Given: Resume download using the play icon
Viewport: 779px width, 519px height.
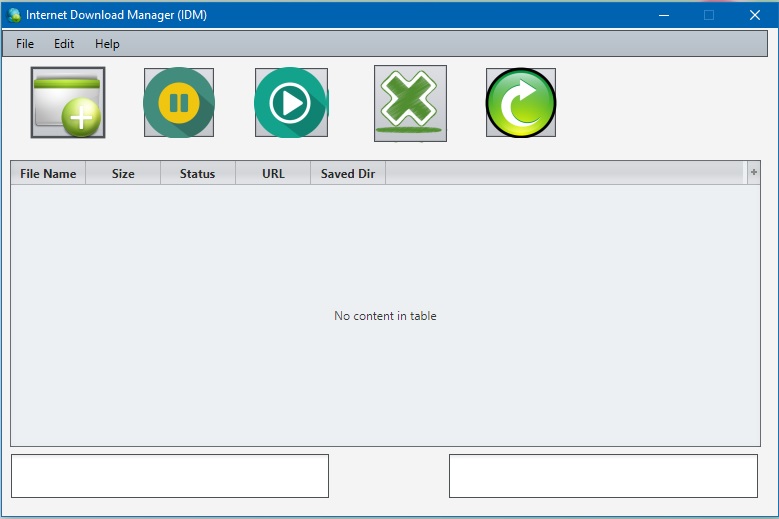Looking at the screenshot, I should point(291,102).
